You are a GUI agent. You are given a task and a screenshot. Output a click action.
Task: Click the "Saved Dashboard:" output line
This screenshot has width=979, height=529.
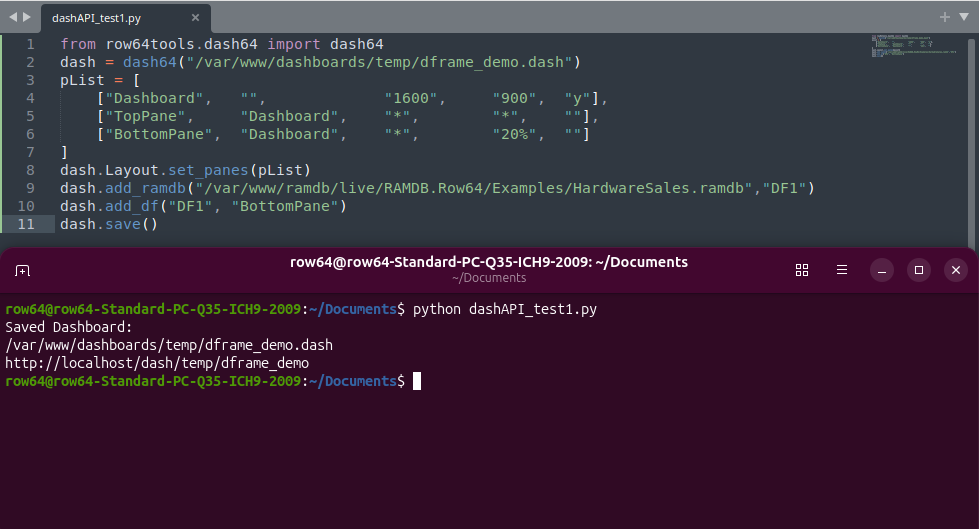[69, 327]
